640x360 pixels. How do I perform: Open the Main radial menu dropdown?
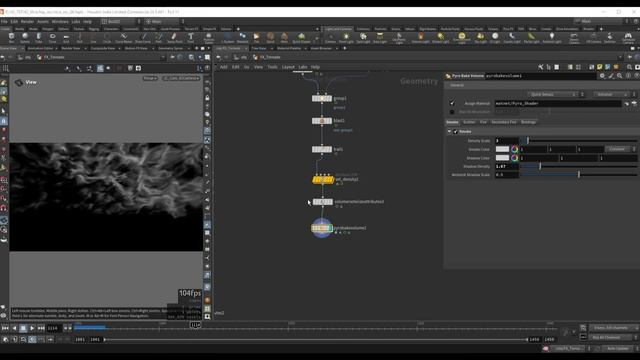point(162,21)
